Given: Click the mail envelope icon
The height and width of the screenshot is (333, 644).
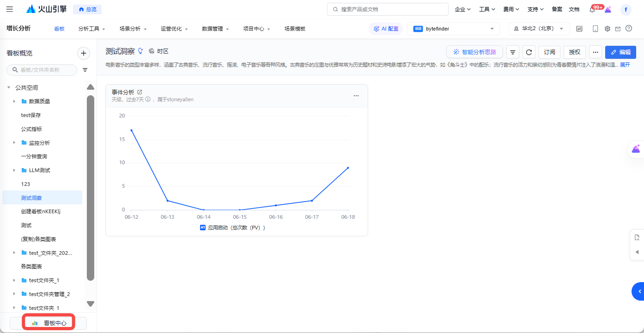Looking at the screenshot, I should point(618,29).
